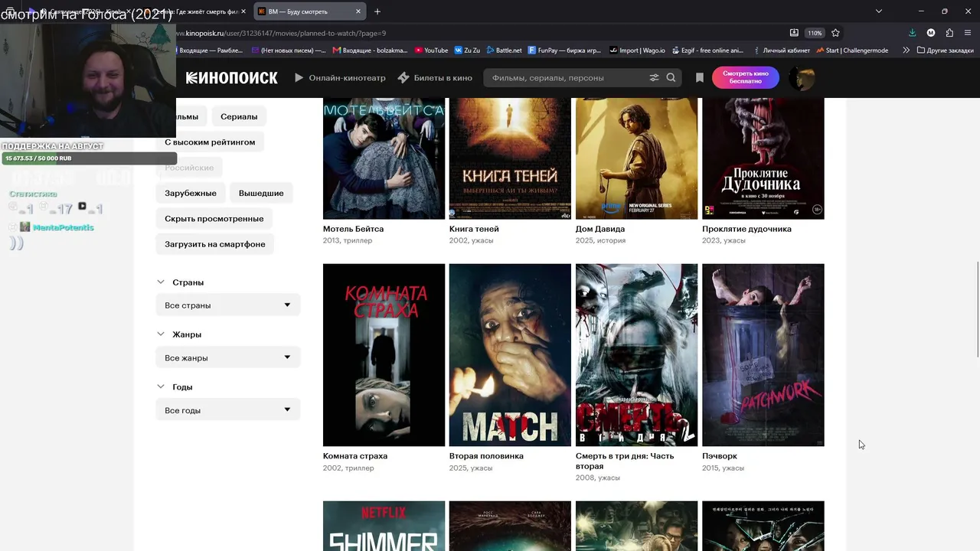Close the 'Буду смотреть' tab
This screenshot has height=551, width=980.
(358, 11)
